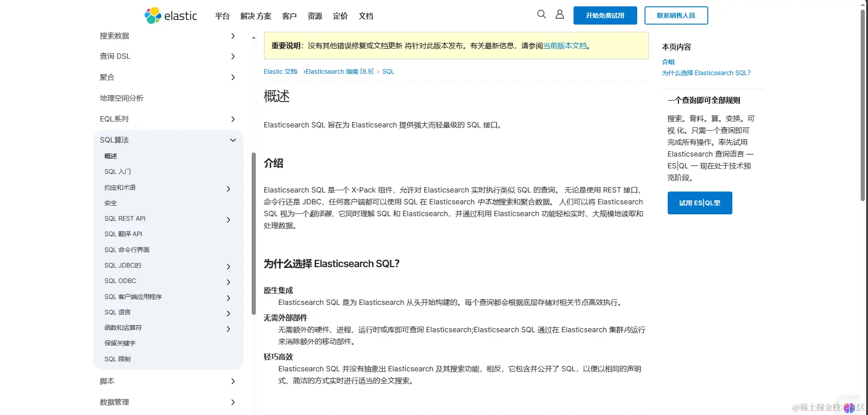Click the 查询 DSL sidebar label

(x=115, y=56)
